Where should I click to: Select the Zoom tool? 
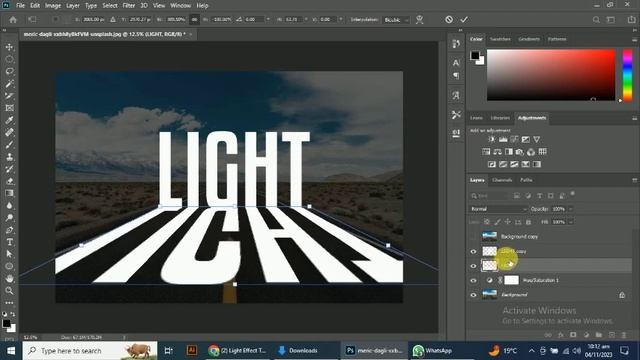tap(9, 291)
